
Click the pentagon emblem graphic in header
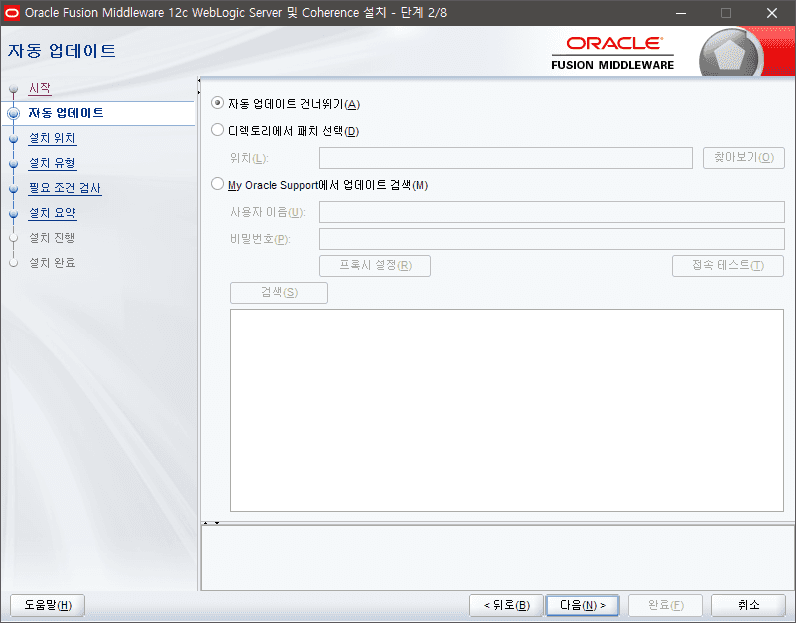click(729, 54)
